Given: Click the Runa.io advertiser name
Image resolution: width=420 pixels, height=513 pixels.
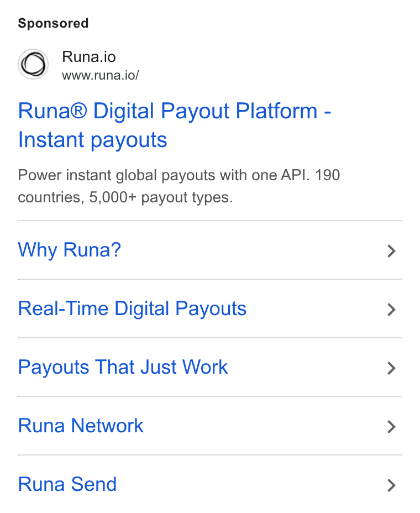Looking at the screenshot, I should click(x=89, y=56).
